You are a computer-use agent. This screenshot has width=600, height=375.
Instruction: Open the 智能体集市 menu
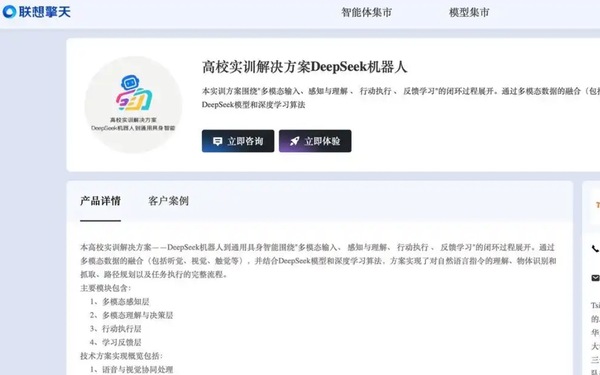coord(366,13)
